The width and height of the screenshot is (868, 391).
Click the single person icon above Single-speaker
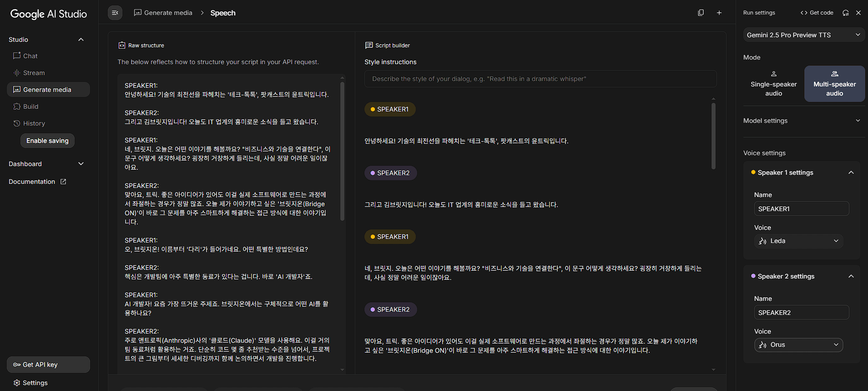point(773,74)
